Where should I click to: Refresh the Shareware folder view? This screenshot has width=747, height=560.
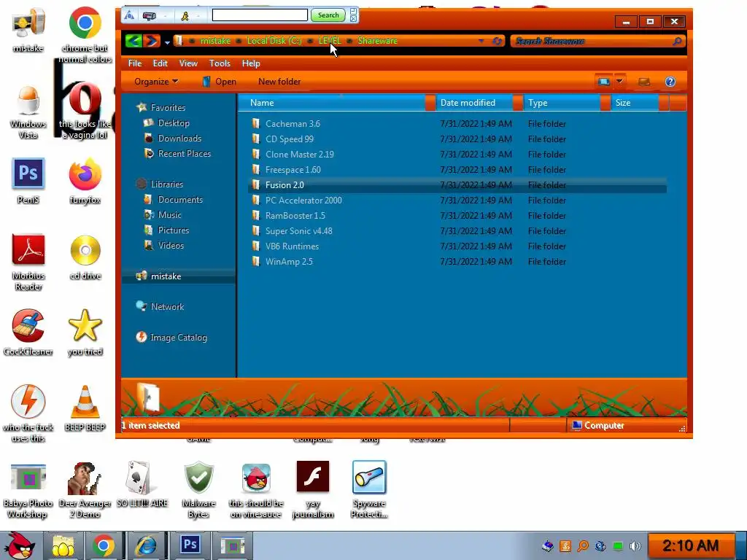click(497, 41)
